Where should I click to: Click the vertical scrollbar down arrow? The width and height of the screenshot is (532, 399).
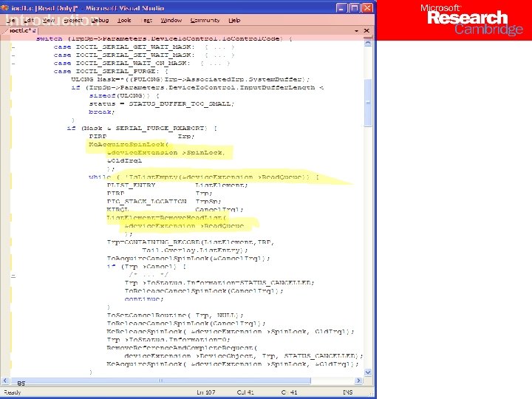click(368, 372)
